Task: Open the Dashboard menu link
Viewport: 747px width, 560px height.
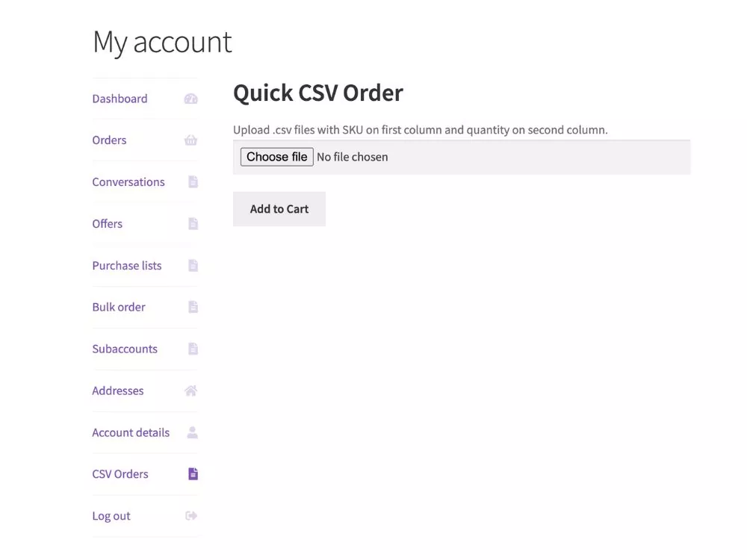Action: pos(120,99)
